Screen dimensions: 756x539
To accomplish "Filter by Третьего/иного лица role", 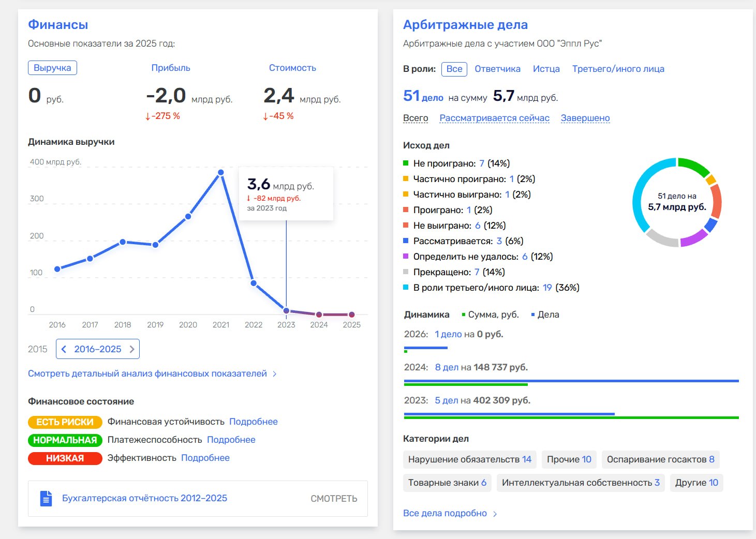I will click(618, 69).
